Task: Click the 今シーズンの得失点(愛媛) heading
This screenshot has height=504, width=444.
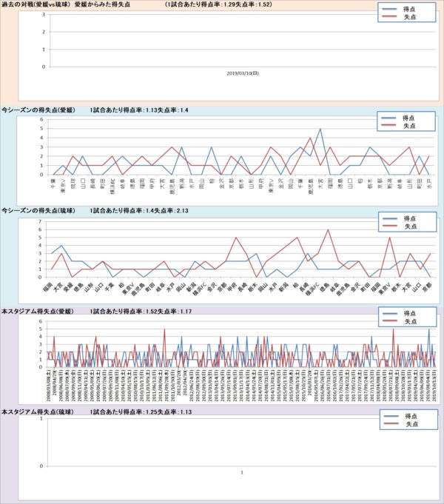Action: click(38, 110)
